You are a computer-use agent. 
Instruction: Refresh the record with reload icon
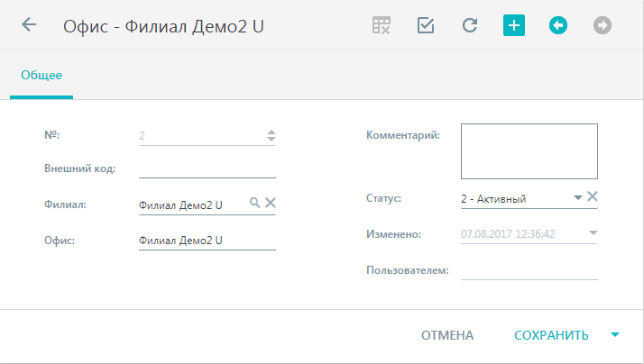(x=470, y=25)
